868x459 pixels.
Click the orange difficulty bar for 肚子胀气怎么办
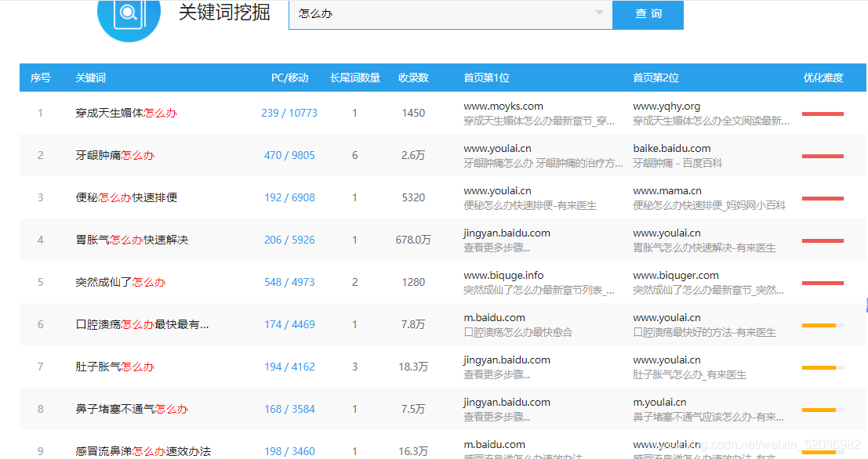(x=823, y=368)
